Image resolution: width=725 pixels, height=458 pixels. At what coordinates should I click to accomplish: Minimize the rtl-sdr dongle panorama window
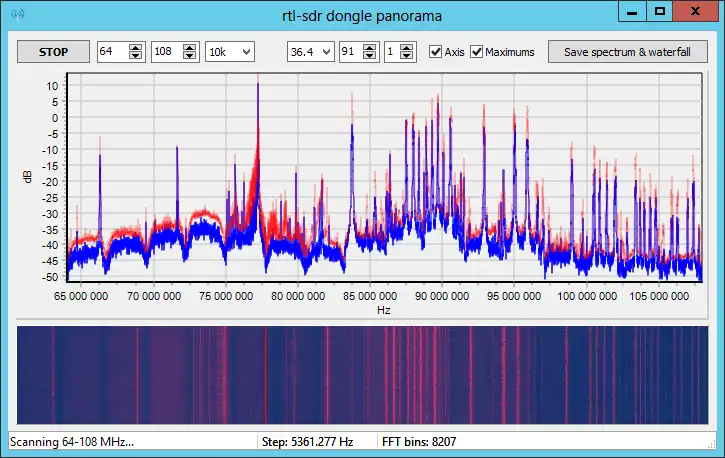(632, 12)
